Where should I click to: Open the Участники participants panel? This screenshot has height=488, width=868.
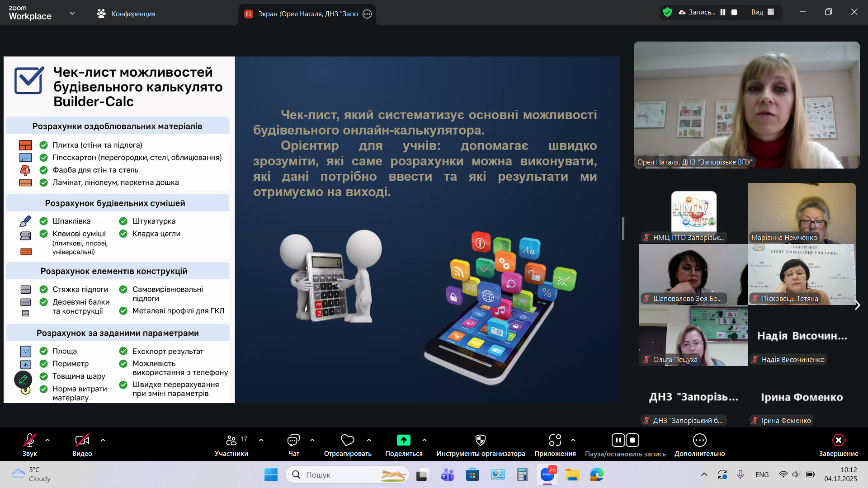point(231,445)
